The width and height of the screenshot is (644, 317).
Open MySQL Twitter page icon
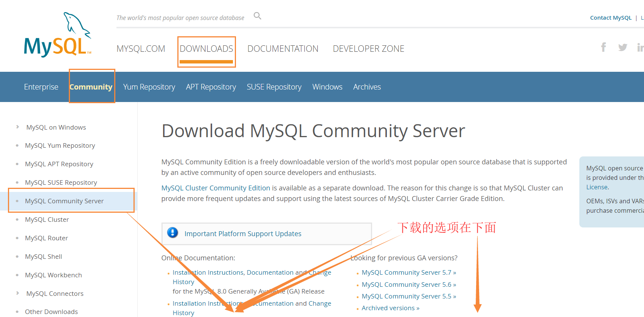pos(622,48)
